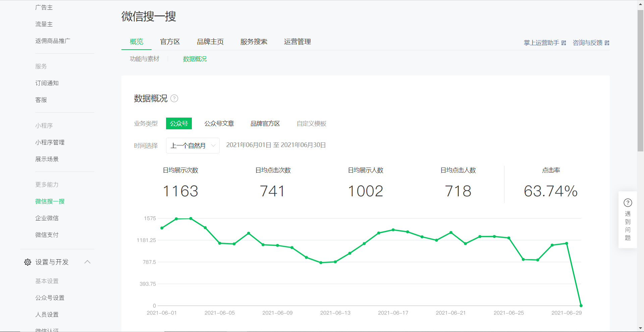
Task: Click the 数据概况 section heading
Action: coord(151,98)
